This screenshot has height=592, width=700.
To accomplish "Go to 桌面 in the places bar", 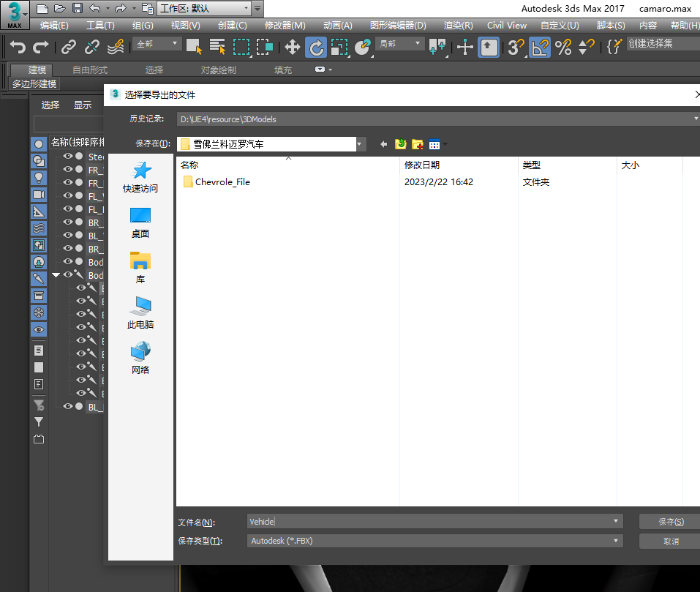I will (x=140, y=222).
